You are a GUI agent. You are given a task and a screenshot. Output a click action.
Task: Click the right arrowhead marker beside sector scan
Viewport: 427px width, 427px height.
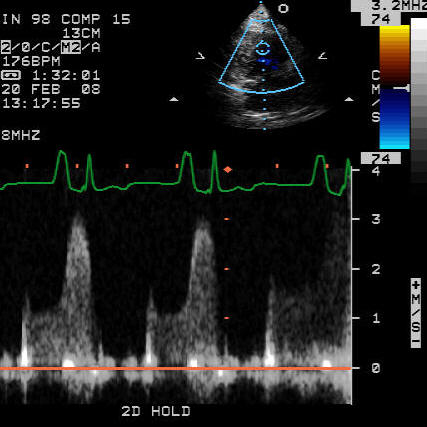click(x=323, y=56)
